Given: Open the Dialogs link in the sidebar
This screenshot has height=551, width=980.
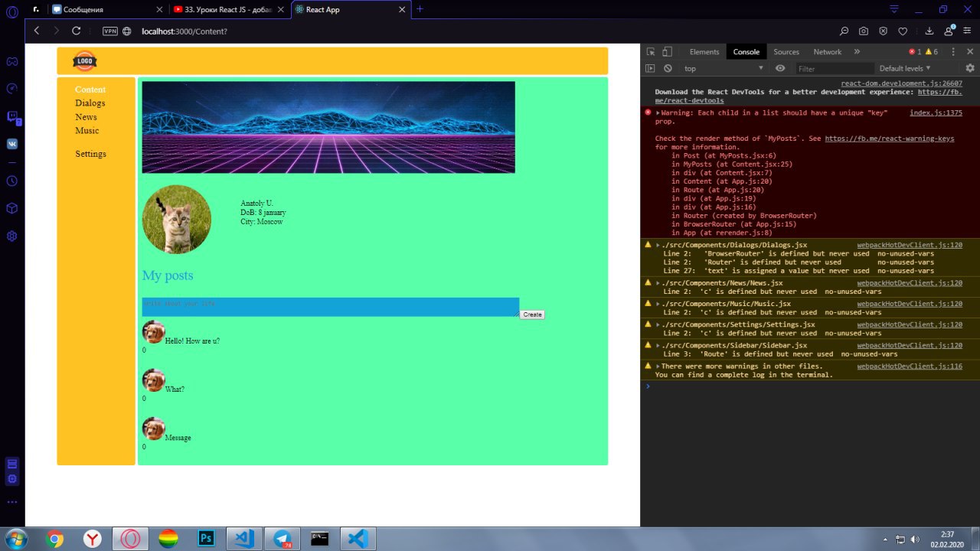Looking at the screenshot, I should pos(90,103).
